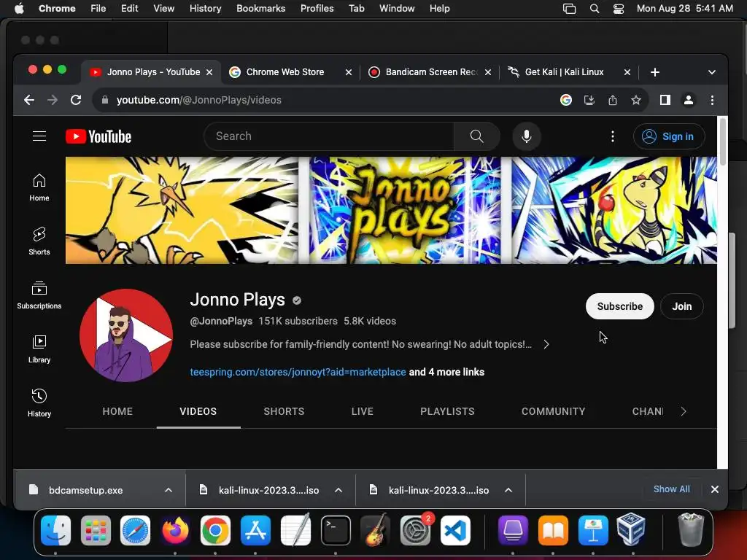This screenshot has height=560, width=747.
Task: Open System Settings from the Dock
Action: click(x=415, y=530)
